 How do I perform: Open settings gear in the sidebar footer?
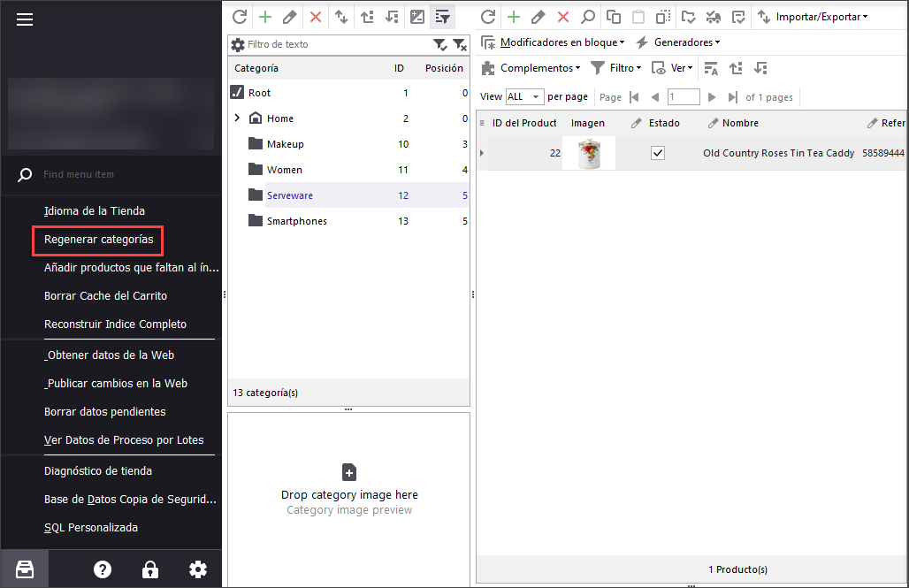point(198,569)
